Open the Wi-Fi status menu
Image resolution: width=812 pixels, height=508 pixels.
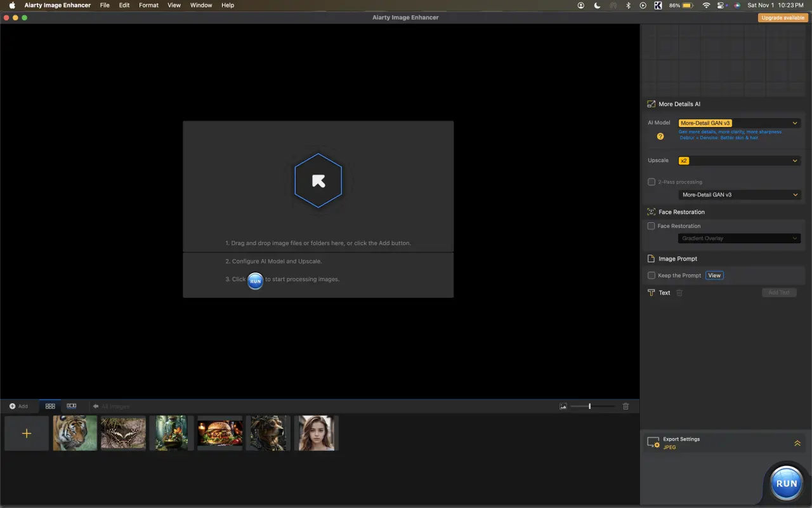tap(706, 5)
